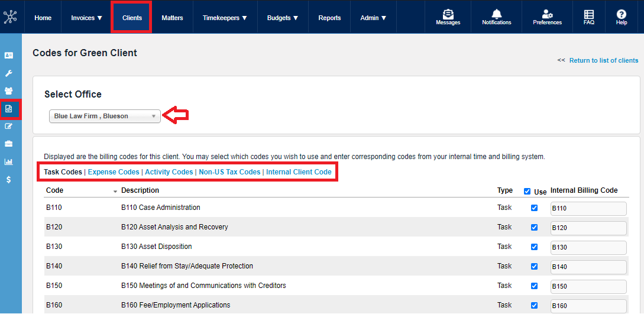The width and height of the screenshot is (644, 314).
Task: Open the Help question mark icon
Action: [x=622, y=14]
